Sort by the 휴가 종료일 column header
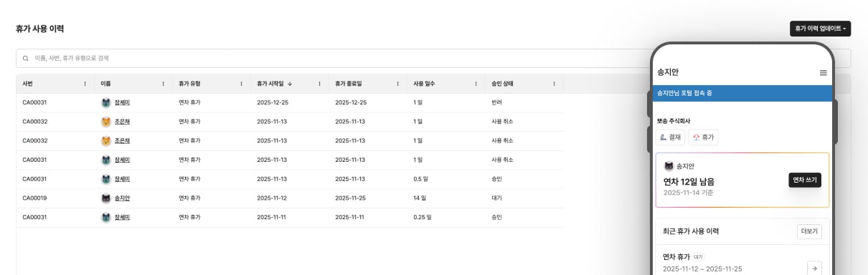The height and width of the screenshot is (275, 868). [x=349, y=84]
